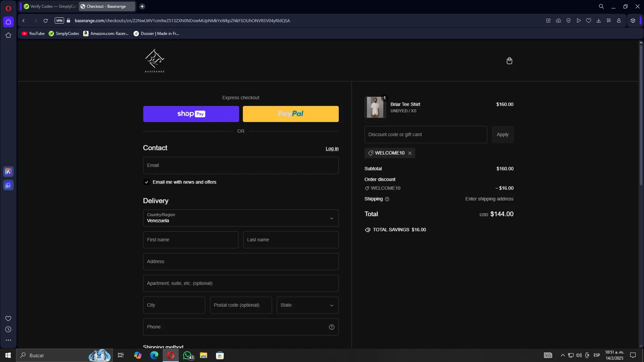The width and height of the screenshot is (644, 362).
Task: Open the State dropdown
Action: (x=307, y=305)
